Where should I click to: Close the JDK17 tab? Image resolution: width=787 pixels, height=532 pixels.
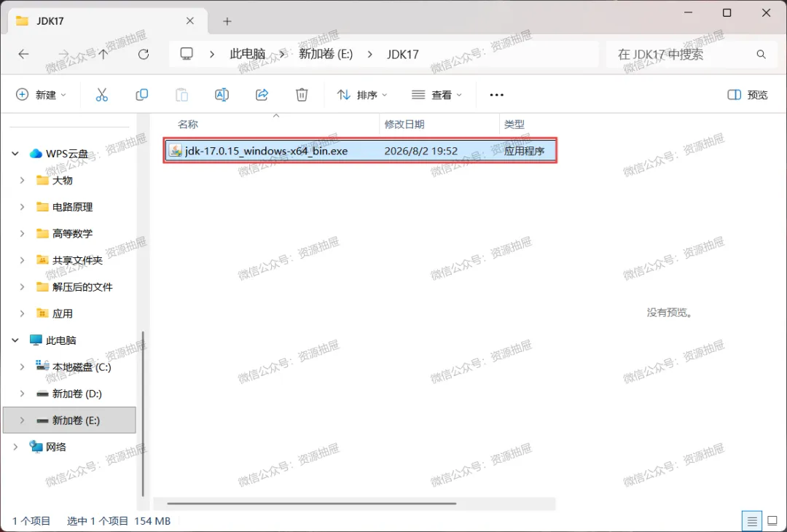(189, 21)
